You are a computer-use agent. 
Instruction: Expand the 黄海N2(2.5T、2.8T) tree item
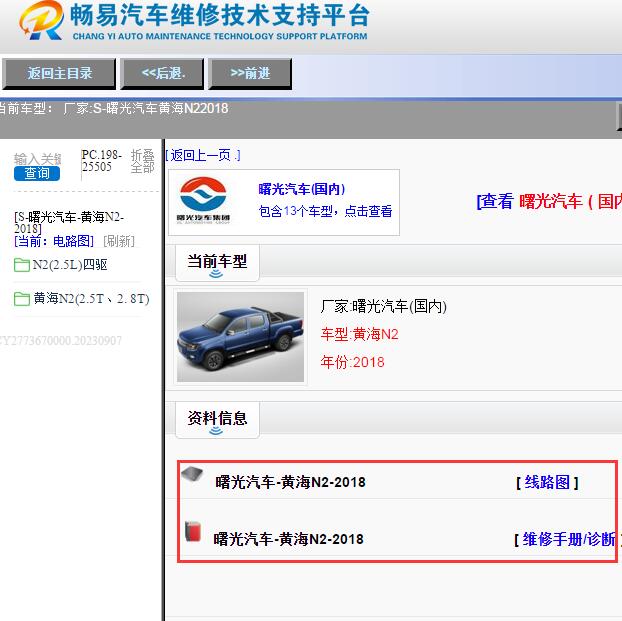click(x=92, y=298)
